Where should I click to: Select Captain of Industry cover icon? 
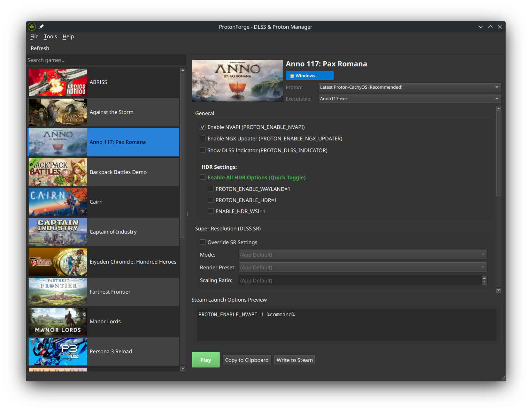[x=58, y=232]
